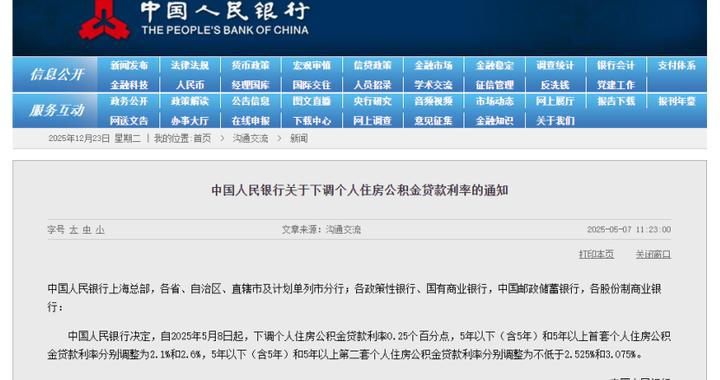Select 调查统计 in navigation

pyautogui.click(x=555, y=66)
